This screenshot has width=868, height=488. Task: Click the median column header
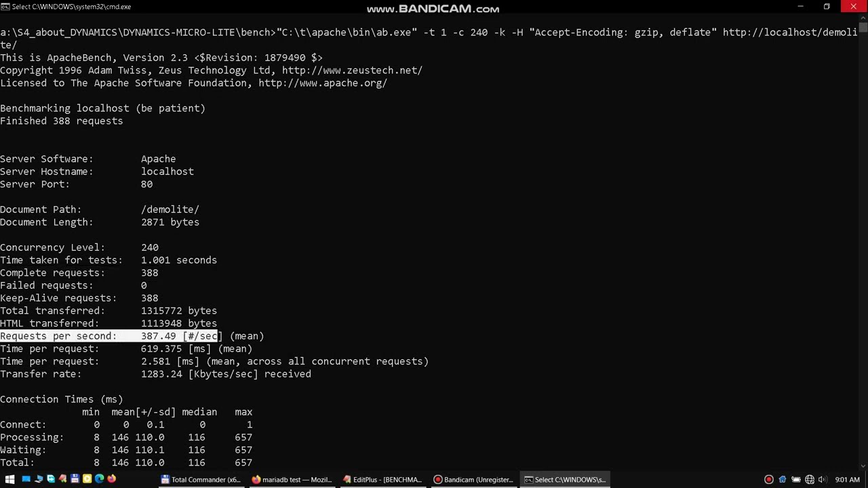click(199, 412)
